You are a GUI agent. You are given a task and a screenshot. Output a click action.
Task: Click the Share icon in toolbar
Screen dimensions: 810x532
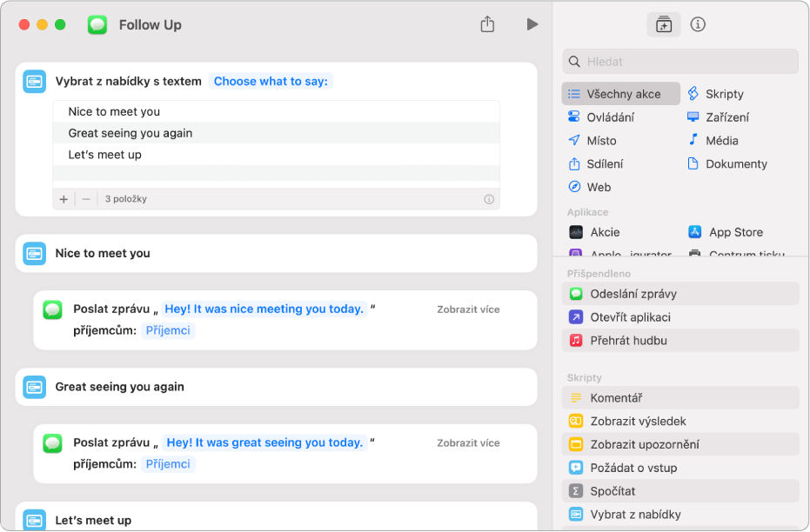487,24
